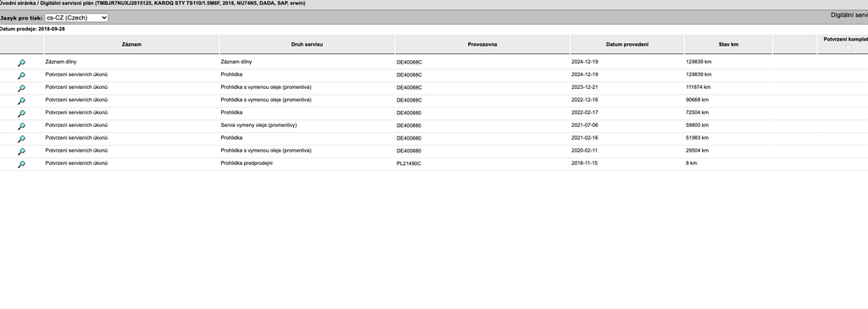The image size is (868, 309).
Task: Click Prohlídka s výměnou oleje for 2022-12-16
Action: [x=266, y=100]
